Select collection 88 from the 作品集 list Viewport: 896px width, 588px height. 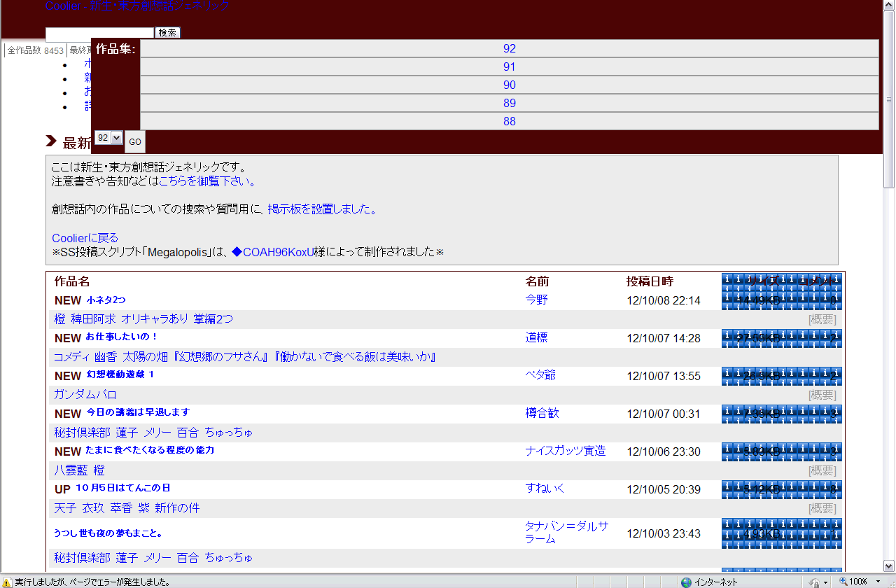click(x=509, y=122)
